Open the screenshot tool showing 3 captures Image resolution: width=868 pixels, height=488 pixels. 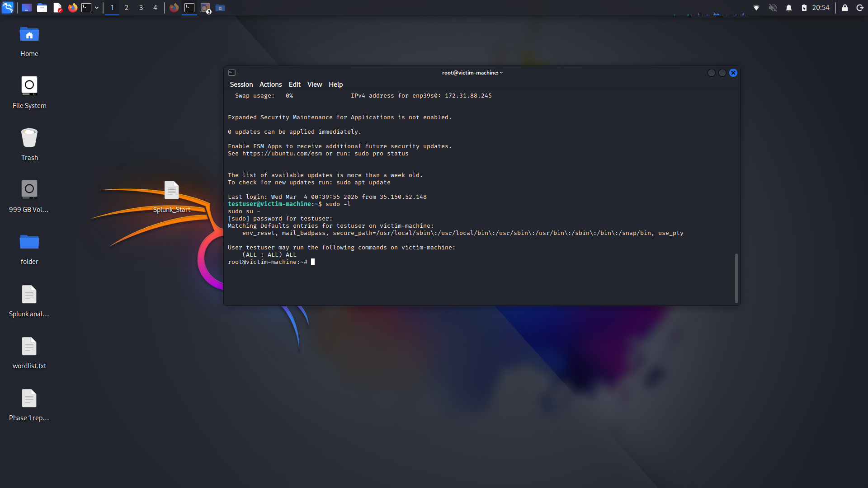[x=204, y=8]
